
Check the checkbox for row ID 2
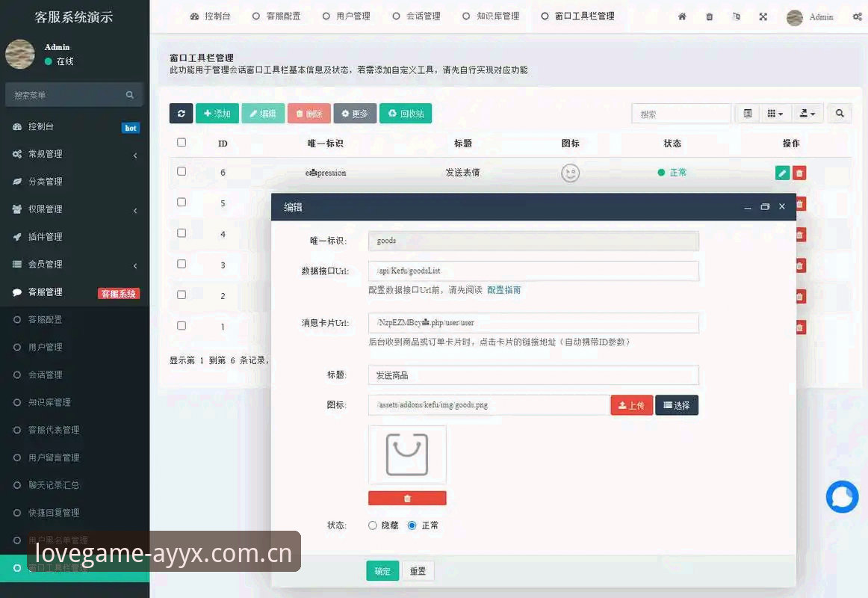coord(181,295)
